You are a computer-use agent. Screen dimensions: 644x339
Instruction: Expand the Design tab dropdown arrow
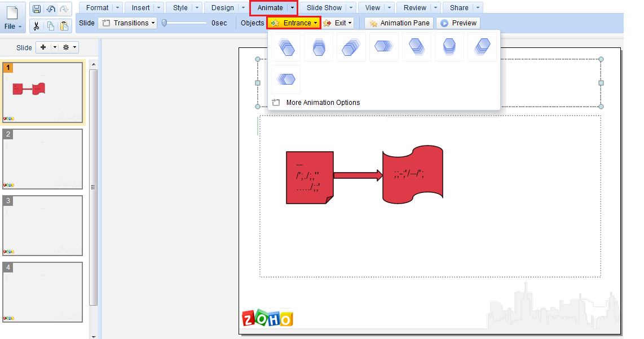click(243, 8)
